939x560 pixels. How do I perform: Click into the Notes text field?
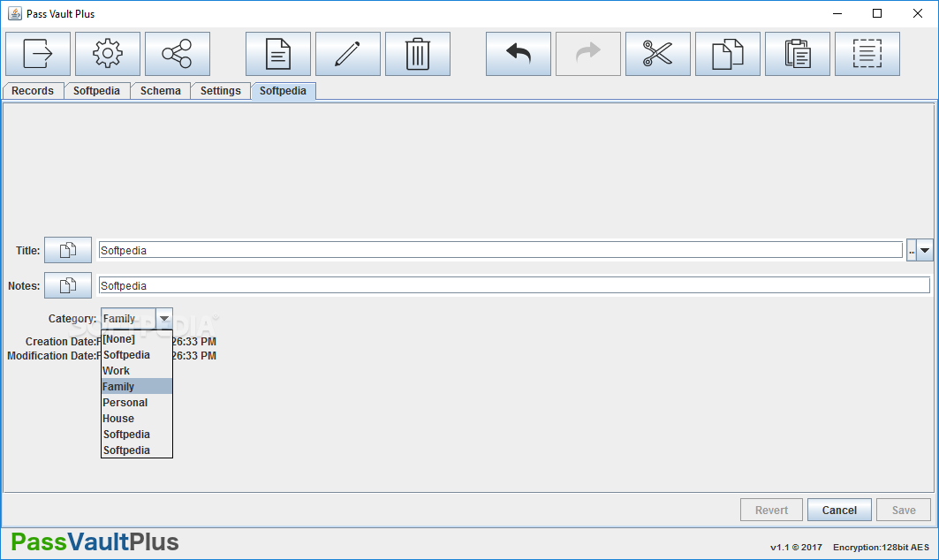pyautogui.click(x=514, y=285)
